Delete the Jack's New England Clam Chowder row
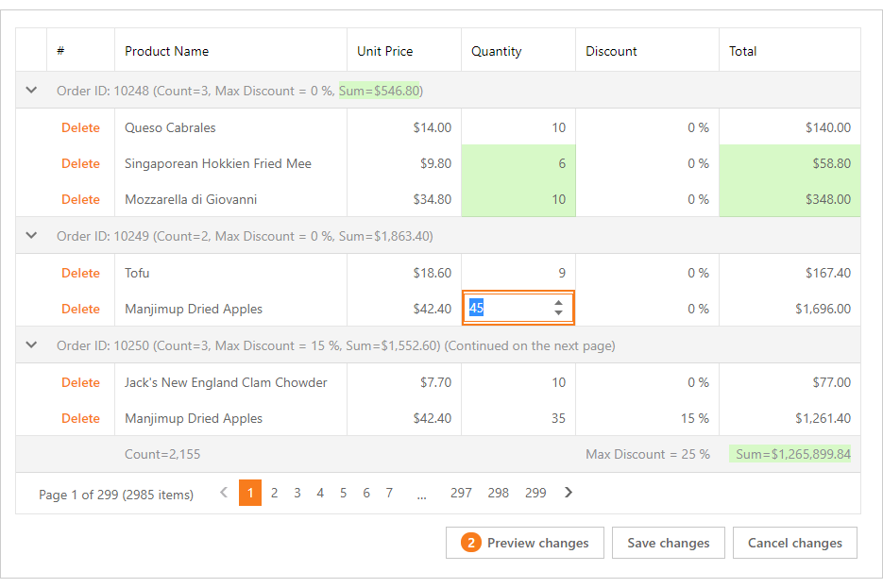 click(x=80, y=382)
